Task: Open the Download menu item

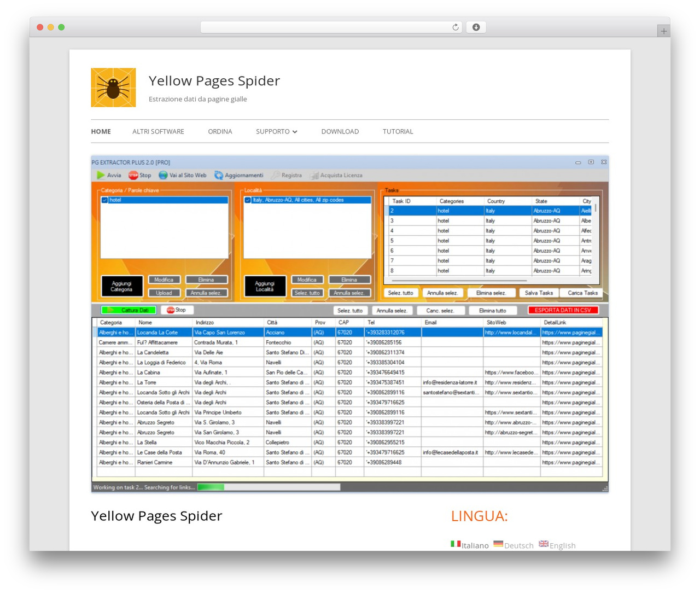Action: coord(340,131)
